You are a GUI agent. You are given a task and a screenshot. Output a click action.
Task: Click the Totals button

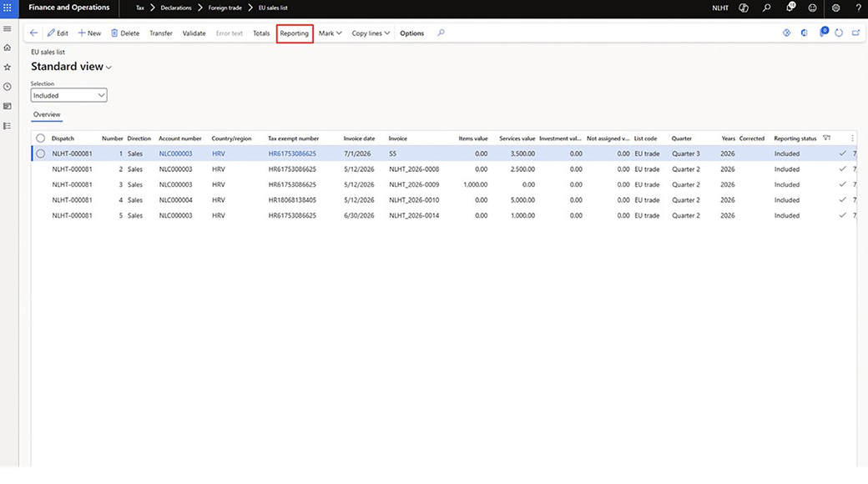pos(261,33)
